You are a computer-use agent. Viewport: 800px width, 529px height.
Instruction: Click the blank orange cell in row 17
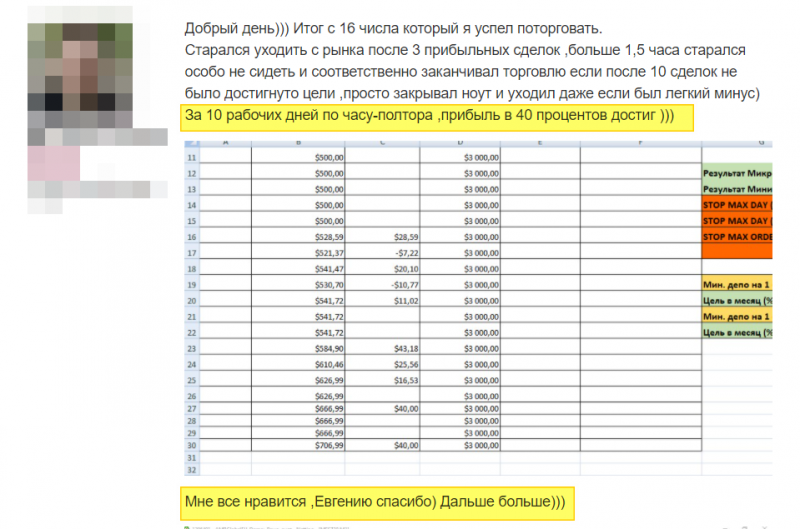(737, 251)
